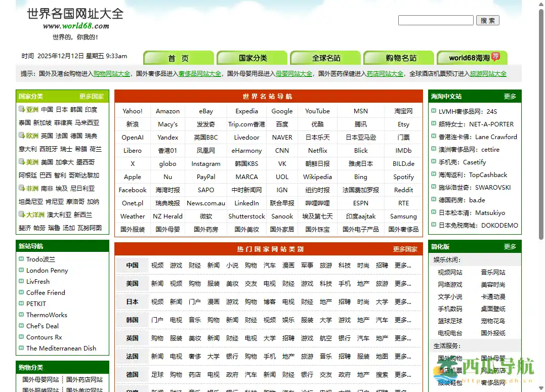Click the 大洋洲 region icon

click(x=20, y=214)
